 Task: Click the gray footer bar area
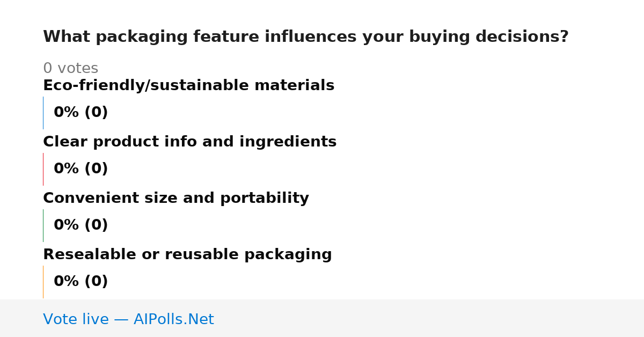[322, 318]
